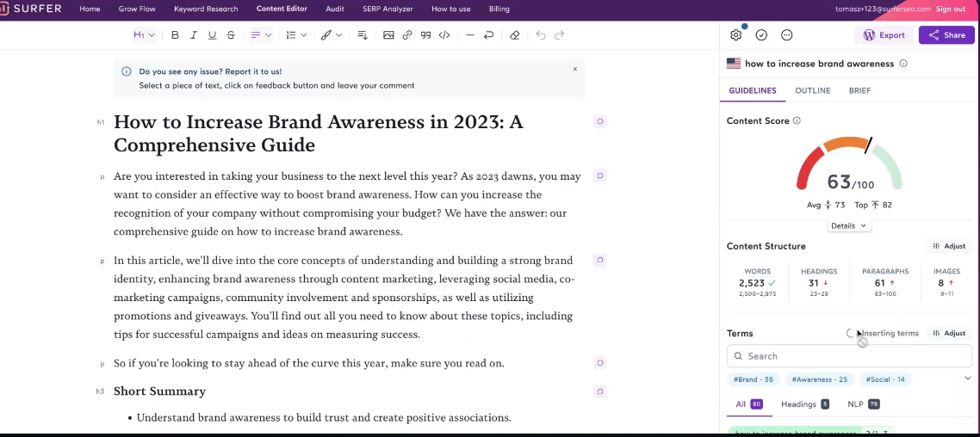Open the text alignment dropdown
The width and height of the screenshot is (980, 437).
[x=261, y=35]
